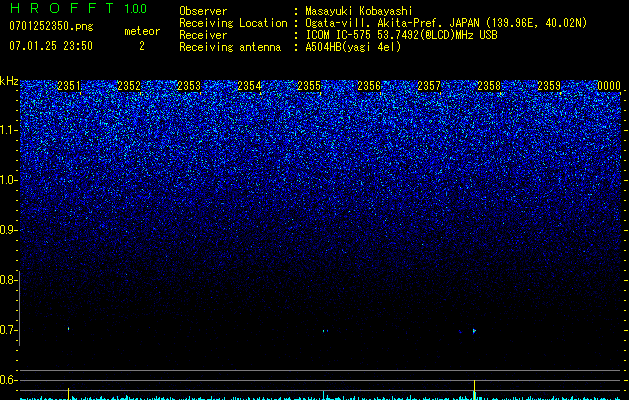
Task: Click the Receiving Location Ogata-vill. Akita-Pref. text
Action: coord(446,23)
